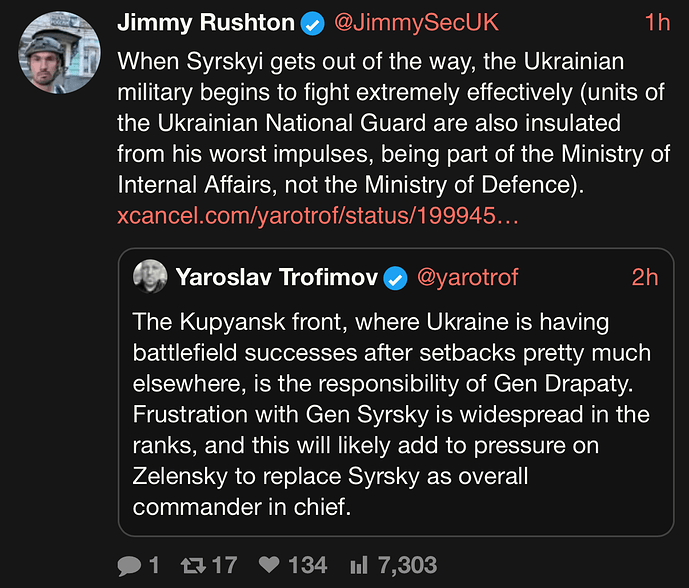
Task: Click the views bar chart icon
Action: pyautogui.click(x=358, y=566)
